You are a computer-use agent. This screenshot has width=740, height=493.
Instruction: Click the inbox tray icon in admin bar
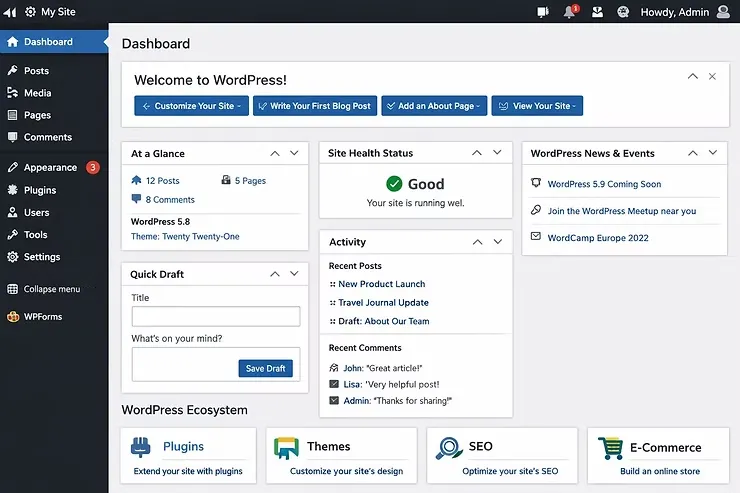(597, 12)
